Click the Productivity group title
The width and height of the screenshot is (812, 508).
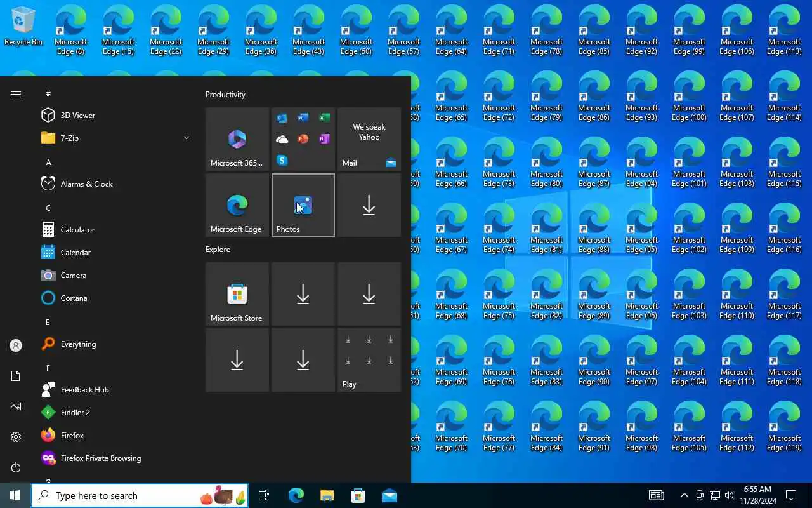coord(225,95)
